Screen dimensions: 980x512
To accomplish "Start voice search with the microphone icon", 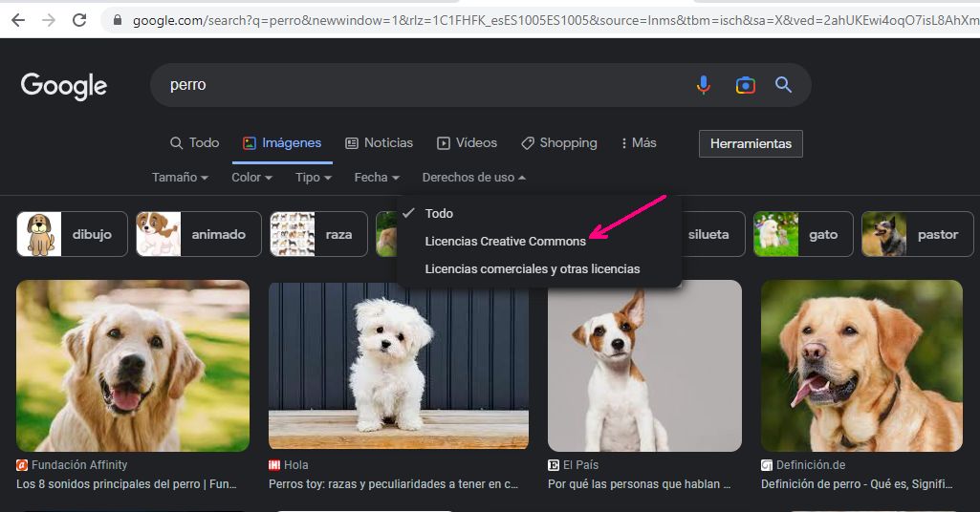I will [703, 84].
